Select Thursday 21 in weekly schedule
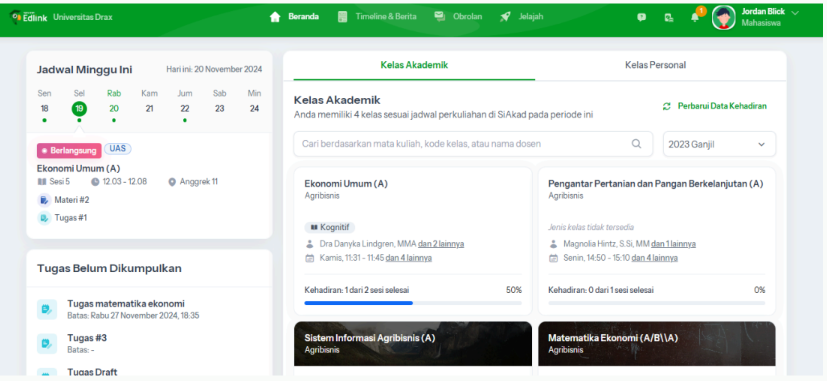The width and height of the screenshot is (827, 381). [149, 108]
